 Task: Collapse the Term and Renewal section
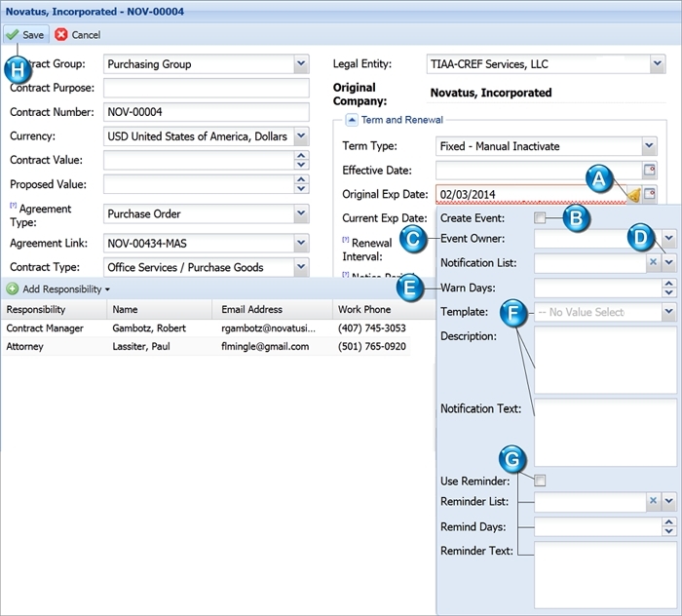tap(352, 120)
